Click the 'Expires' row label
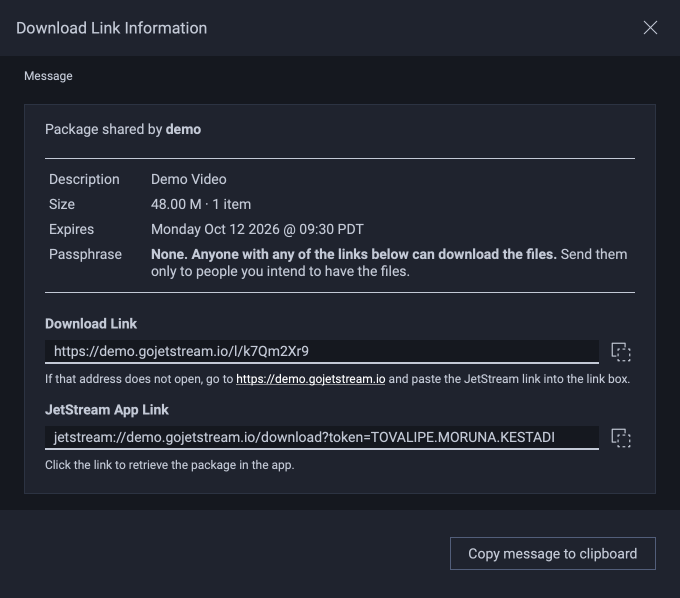The image size is (680, 598). click(x=72, y=229)
